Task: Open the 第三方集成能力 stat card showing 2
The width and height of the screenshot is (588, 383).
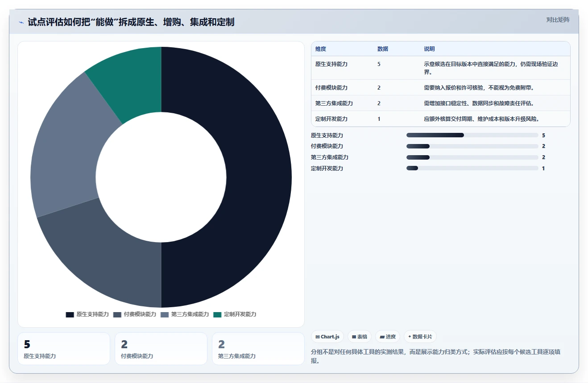Action: [x=258, y=349]
